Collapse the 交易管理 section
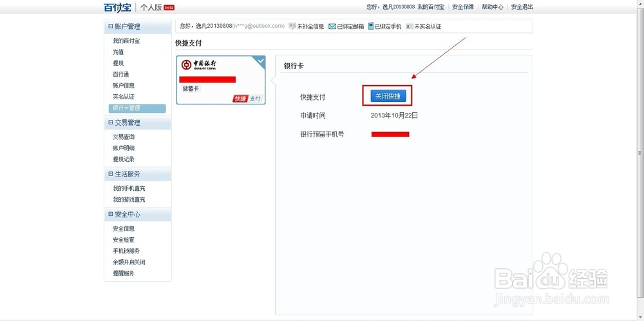644x321 pixels. tap(111, 122)
